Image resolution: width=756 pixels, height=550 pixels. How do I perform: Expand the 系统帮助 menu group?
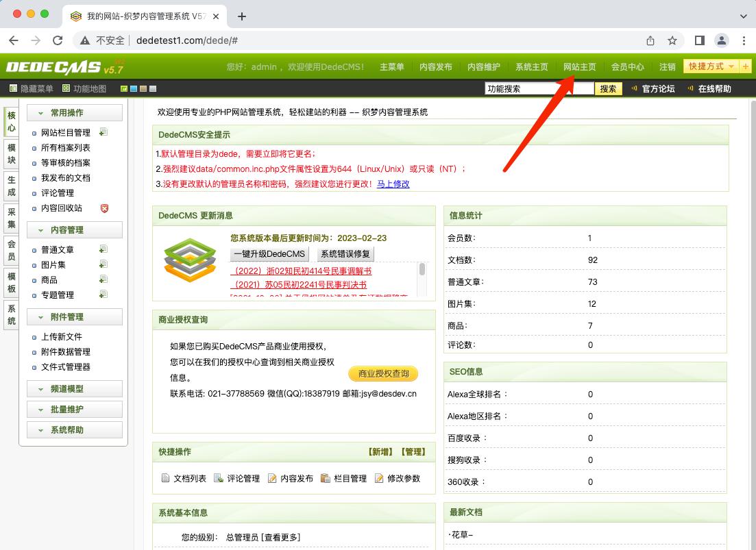coord(75,429)
